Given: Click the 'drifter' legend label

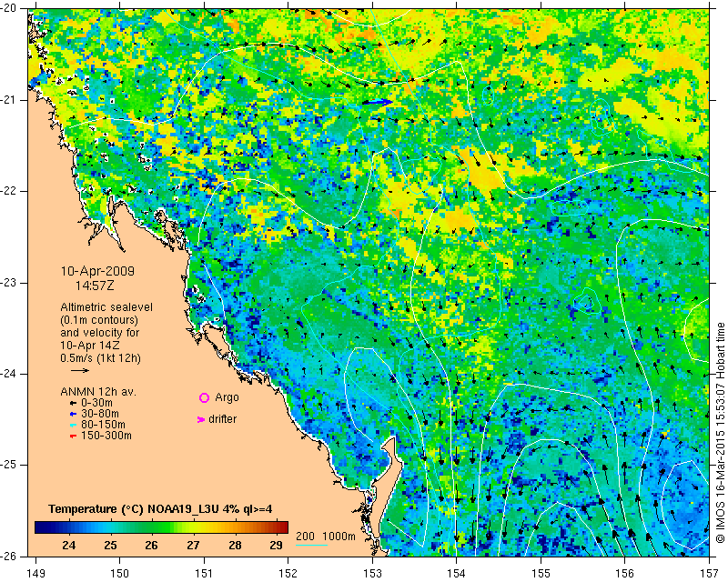Looking at the screenshot, I should pyautogui.click(x=222, y=419).
